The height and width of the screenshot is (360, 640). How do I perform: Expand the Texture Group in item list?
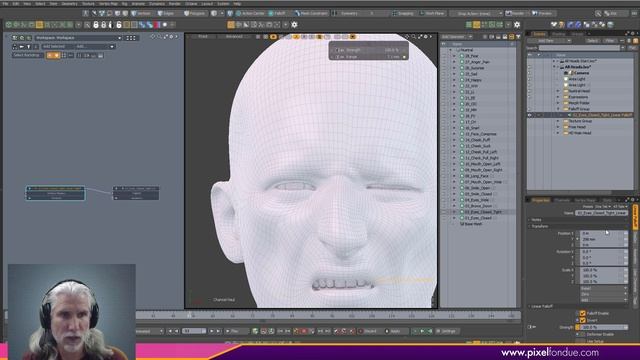(x=558, y=121)
